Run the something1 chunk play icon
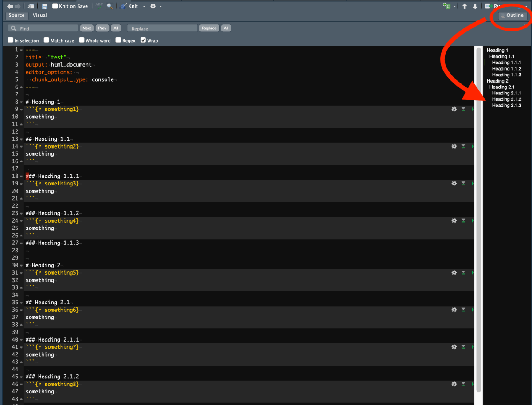 (x=473, y=109)
